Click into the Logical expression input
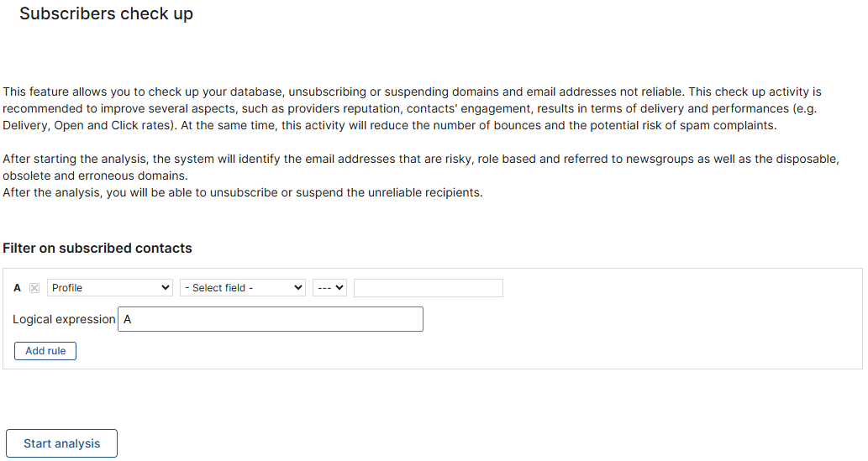This screenshot has width=868, height=461. coord(270,319)
